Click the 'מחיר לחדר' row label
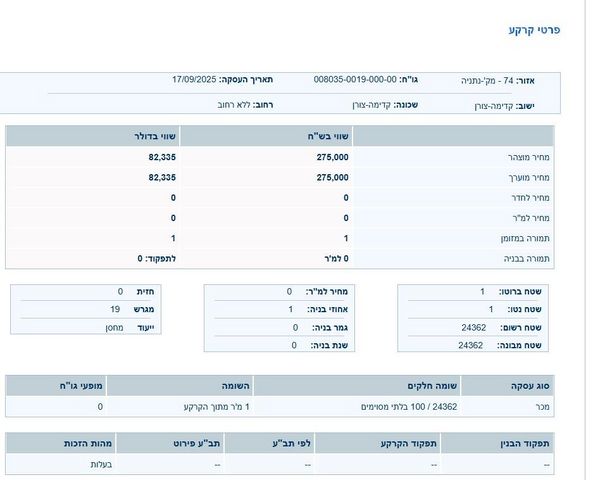The image size is (593, 480). pos(530,198)
